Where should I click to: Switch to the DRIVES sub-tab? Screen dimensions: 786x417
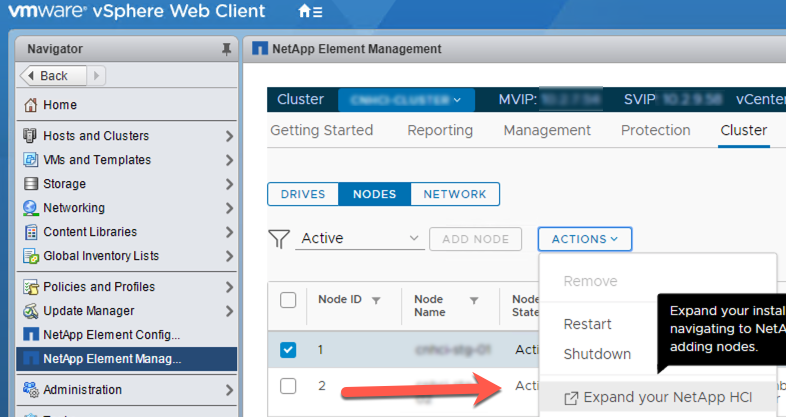303,194
